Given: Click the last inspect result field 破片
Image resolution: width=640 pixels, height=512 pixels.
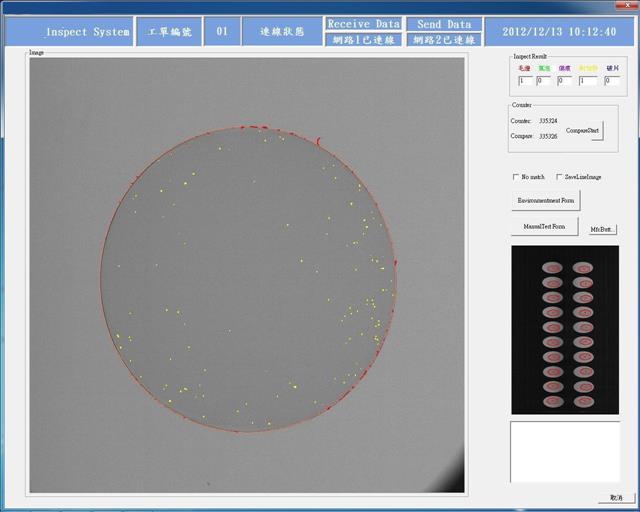Looking at the screenshot, I should [612, 81].
